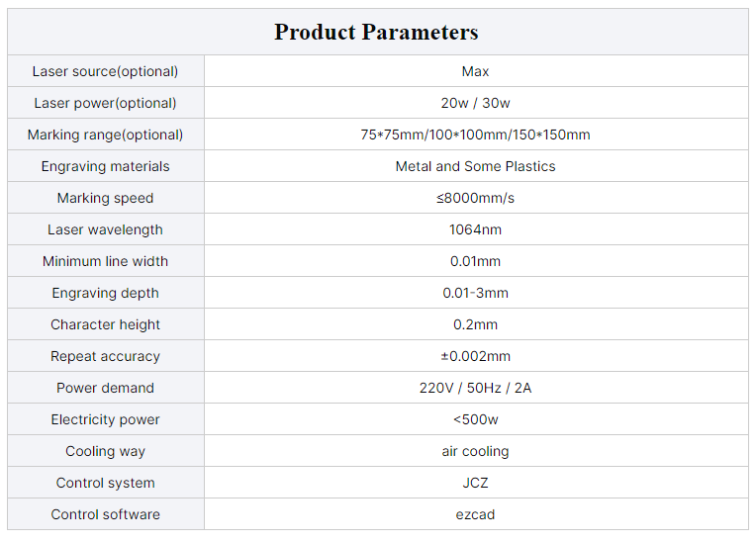Screen dimensions: 756x543
Task: Select the ≤8000mm/s marking speed value
Action: (x=475, y=198)
